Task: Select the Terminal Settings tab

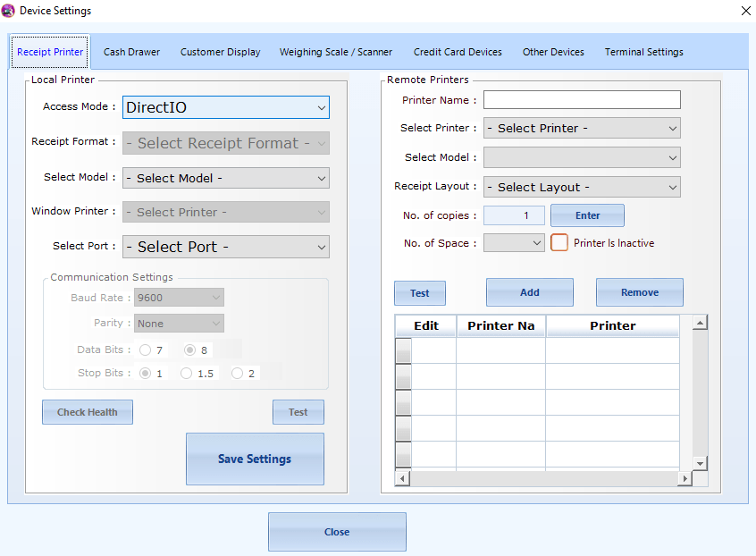Action: pyautogui.click(x=643, y=52)
